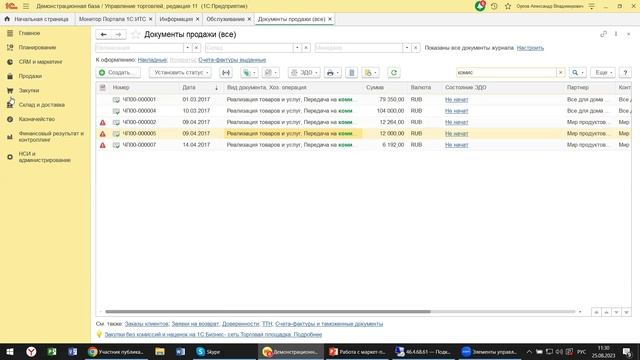This screenshot has width=640, height=360.
Task: Expand the third filter field dropdown arrow
Action: pos(407,48)
